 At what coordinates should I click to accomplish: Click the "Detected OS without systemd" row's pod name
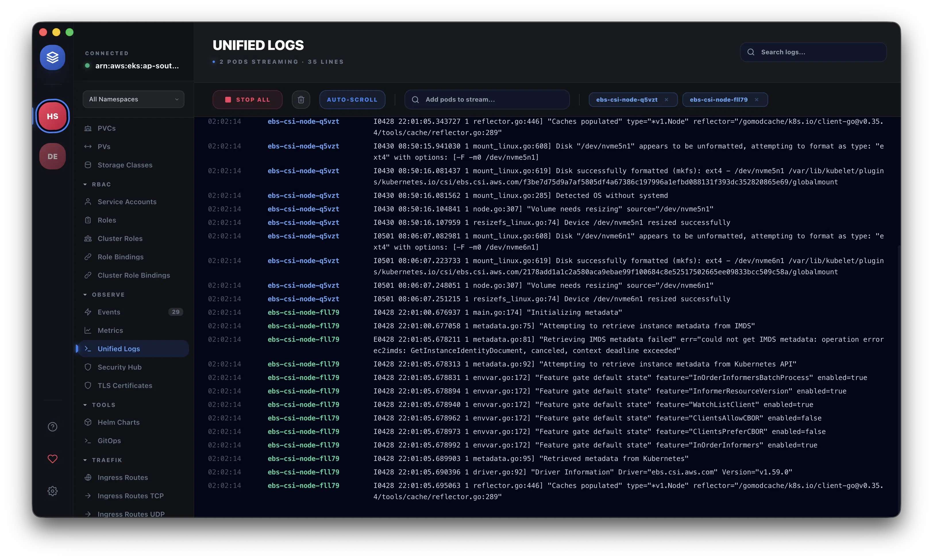303,196
